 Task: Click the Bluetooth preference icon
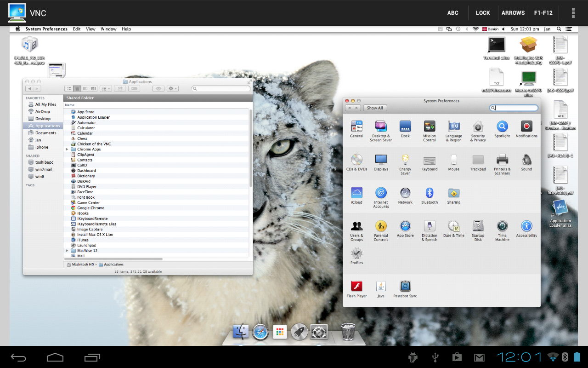tap(430, 194)
